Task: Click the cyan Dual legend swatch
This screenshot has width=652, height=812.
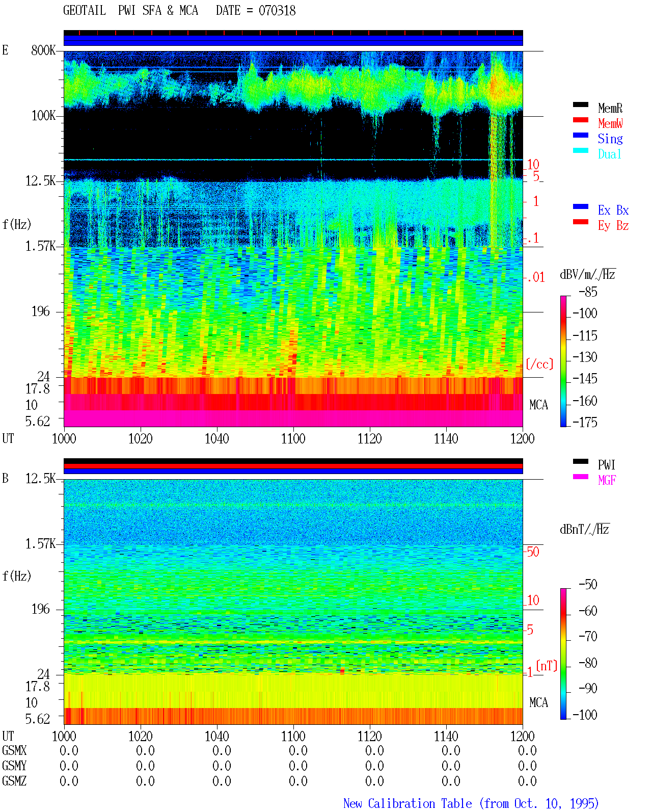Action: (x=581, y=150)
